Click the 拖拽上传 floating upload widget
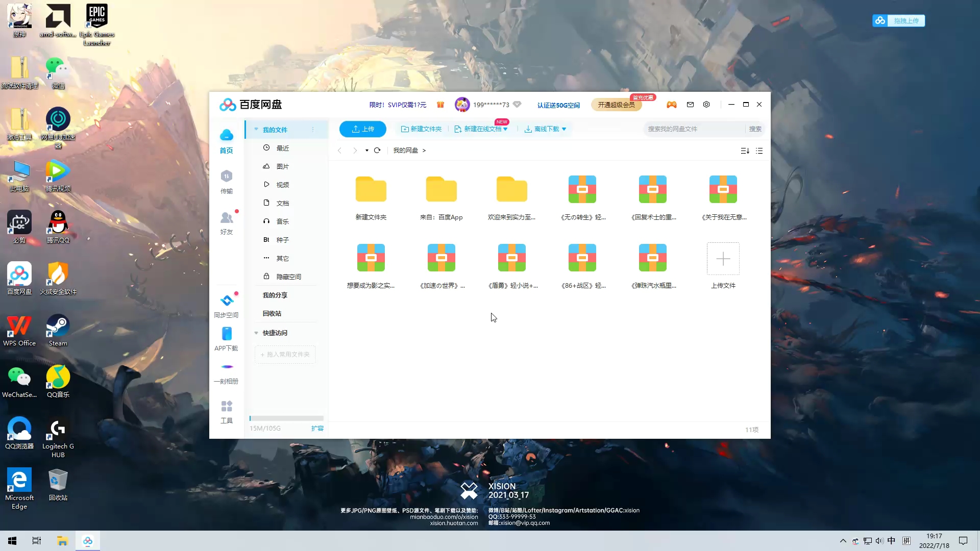The height and width of the screenshot is (551, 980). (899, 21)
